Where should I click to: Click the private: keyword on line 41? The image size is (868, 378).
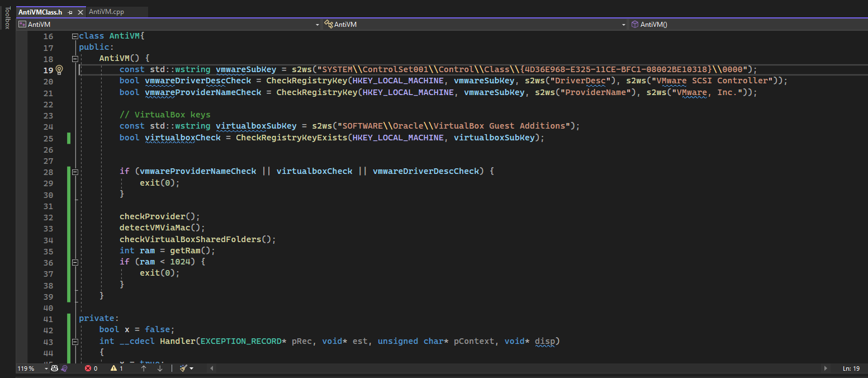pyautogui.click(x=99, y=318)
